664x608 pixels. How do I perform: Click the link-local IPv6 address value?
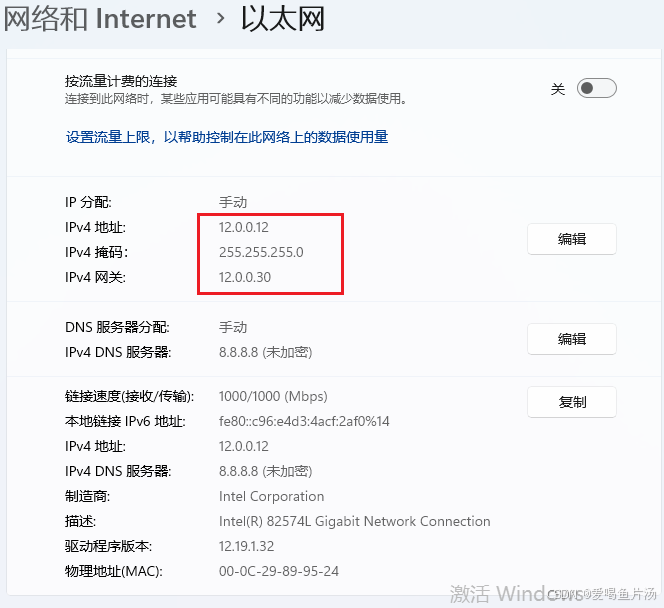point(304,421)
